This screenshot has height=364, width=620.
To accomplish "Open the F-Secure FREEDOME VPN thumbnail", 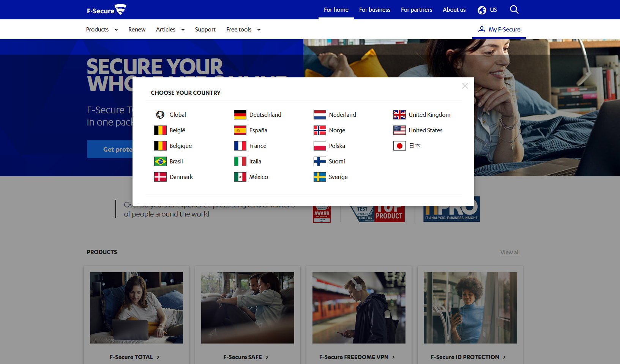I will tap(359, 308).
